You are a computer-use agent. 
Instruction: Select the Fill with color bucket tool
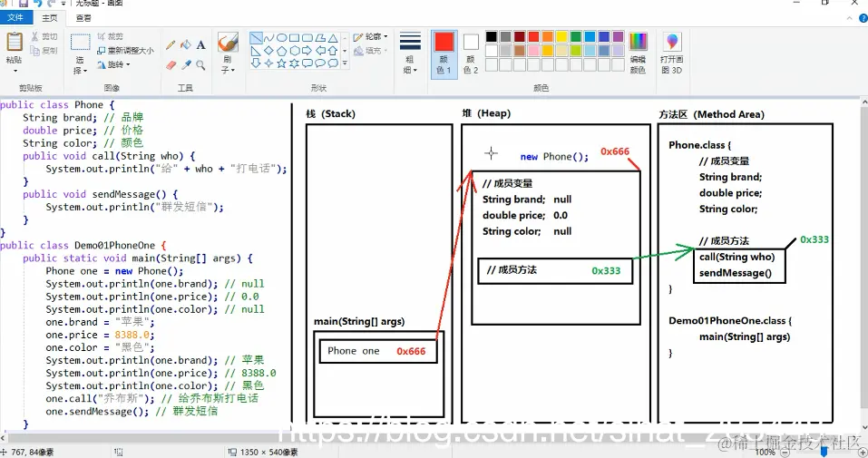pyautogui.click(x=186, y=44)
